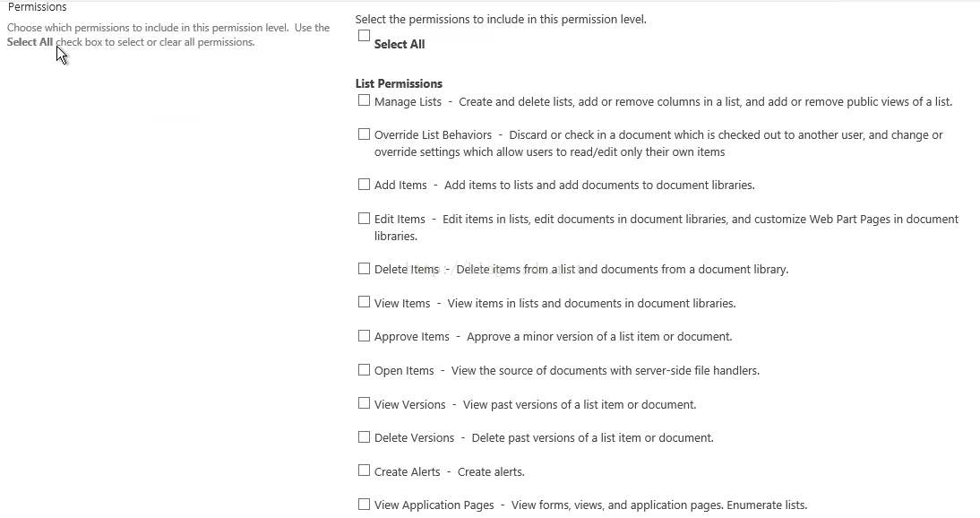This screenshot has height=518, width=980.
Task: Enable the View Items permission
Action: coord(364,301)
